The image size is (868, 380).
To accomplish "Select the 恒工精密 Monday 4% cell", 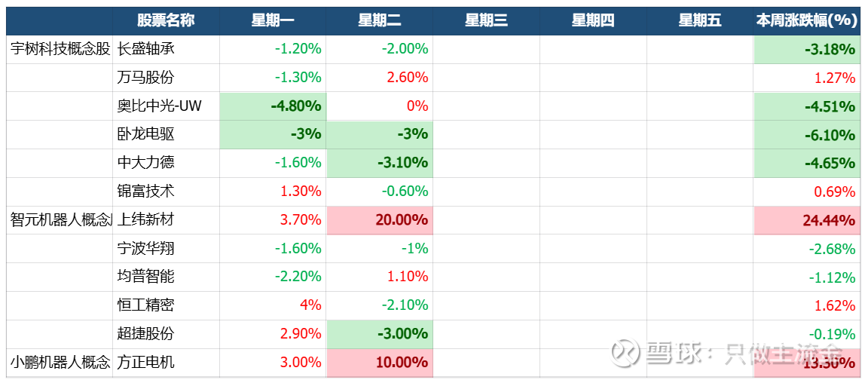I will pyautogui.click(x=273, y=305).
